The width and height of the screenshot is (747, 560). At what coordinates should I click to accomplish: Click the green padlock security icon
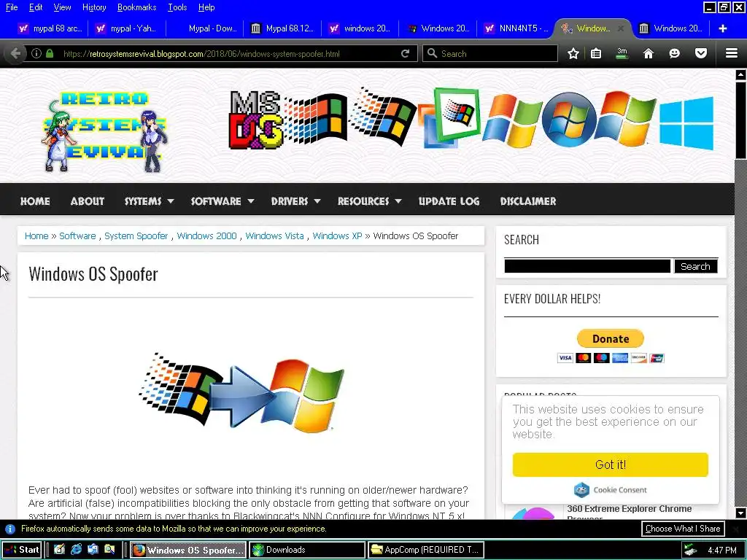[50, 53]
